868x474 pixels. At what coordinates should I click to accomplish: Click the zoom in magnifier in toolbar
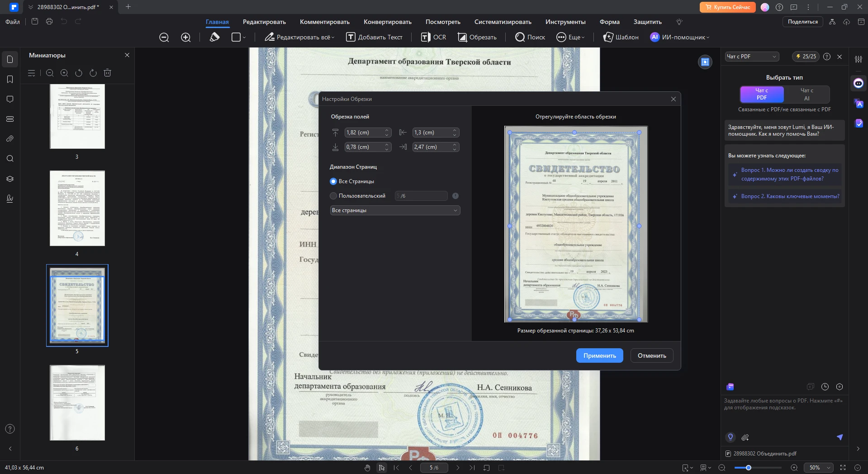coord(186,38)
